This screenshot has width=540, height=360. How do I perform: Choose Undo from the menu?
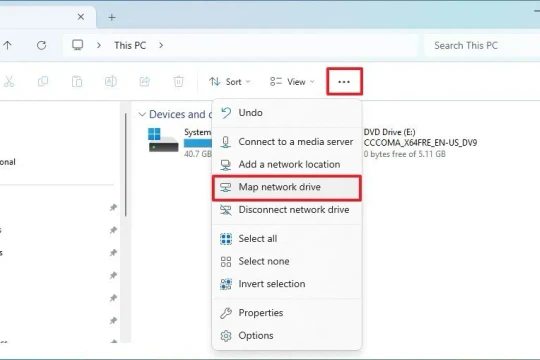click(287, 113)
